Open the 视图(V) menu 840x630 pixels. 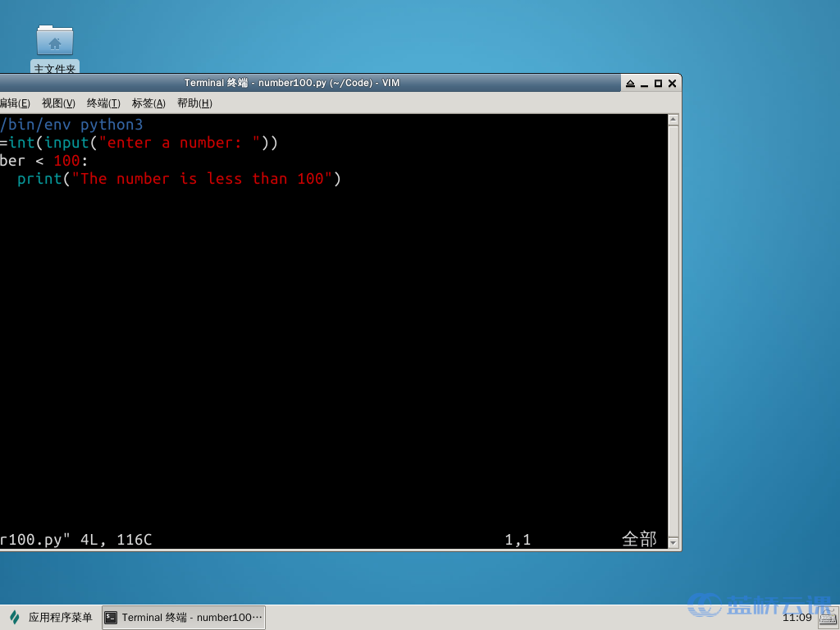(58, 103)
